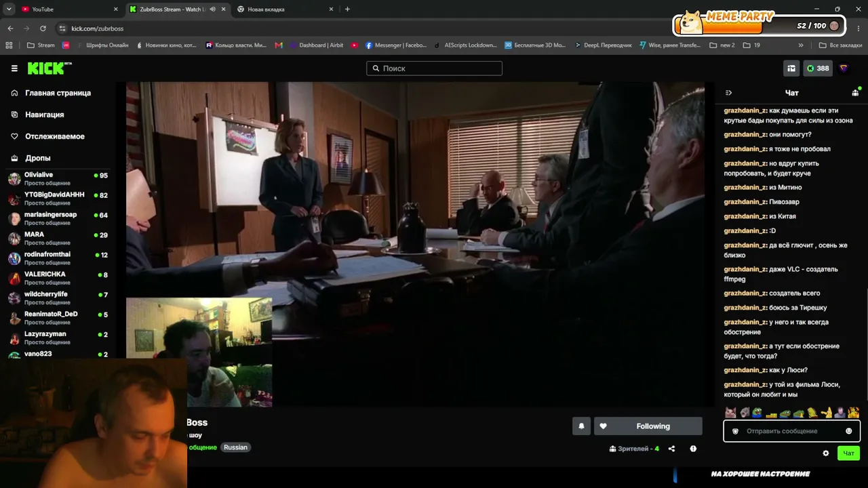Screen dimensions: 868x488
Task: Open YTGBigDavidAHHH channel from sidebar
Action: click(x=58, y=199)
